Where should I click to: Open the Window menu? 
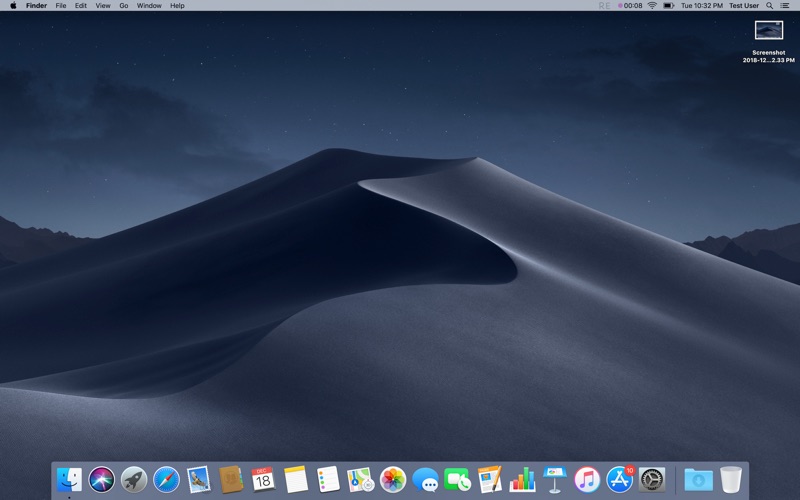pyautogui.click(x=149, y=6)
